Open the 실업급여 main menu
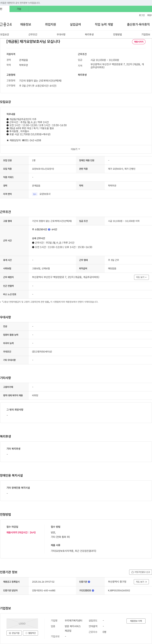152x644 pixels. tap(75, 24)
